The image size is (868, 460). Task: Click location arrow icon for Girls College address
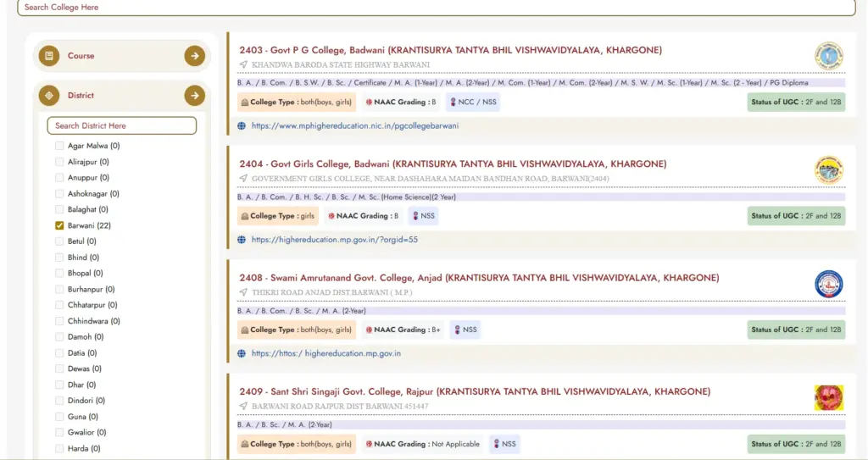click(243, 178)
